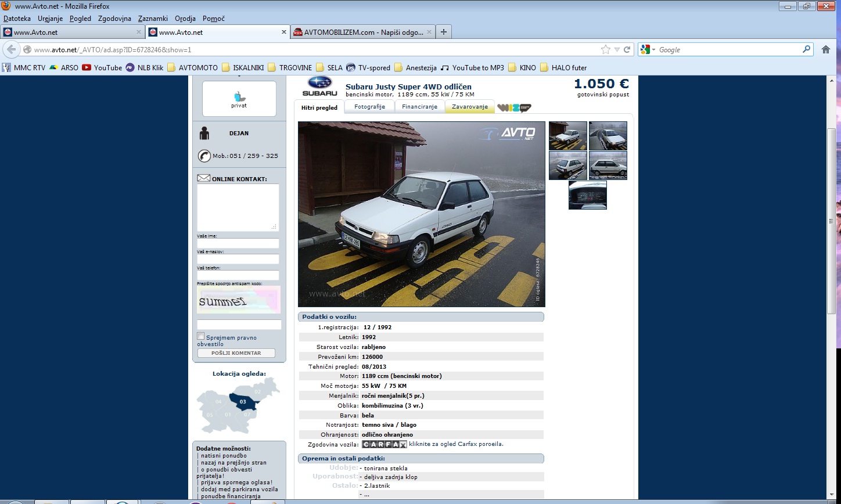Viewport: 841px width, 504px height.
Task: Open the YouTube to MP3 bookmark
Action: click(x=472, y=67)
